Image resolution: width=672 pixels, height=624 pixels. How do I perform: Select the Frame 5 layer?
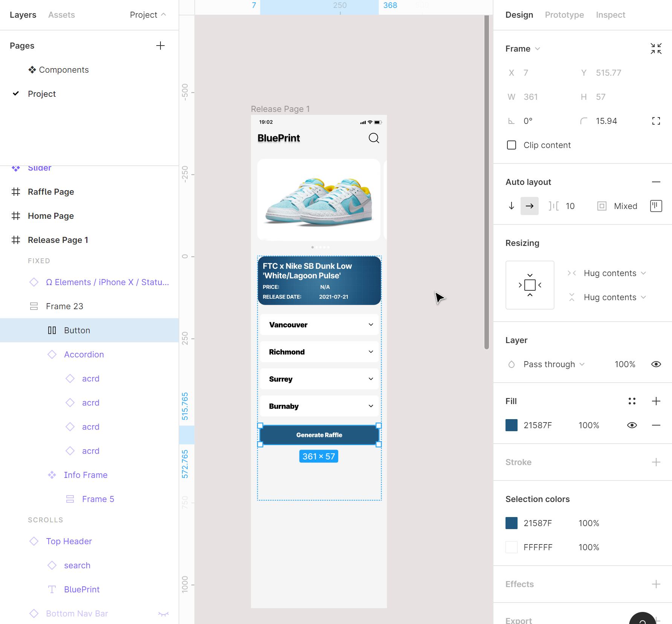[x=98, y=499]
